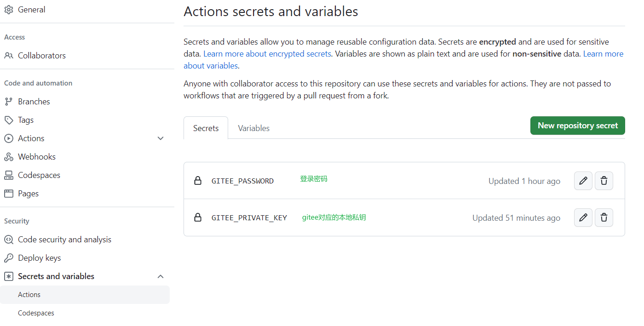Click trash icon for GITEE_PRIVATE_KEY

(604, 217)
